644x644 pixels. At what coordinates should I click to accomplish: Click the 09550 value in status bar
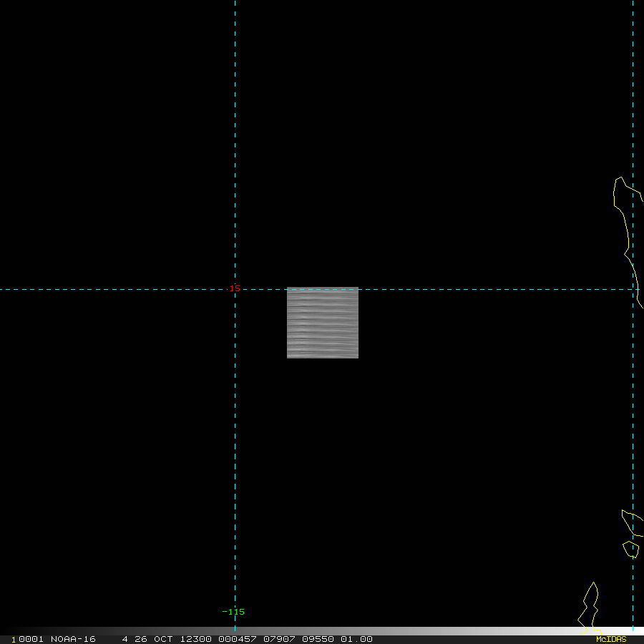coord(318,639)
